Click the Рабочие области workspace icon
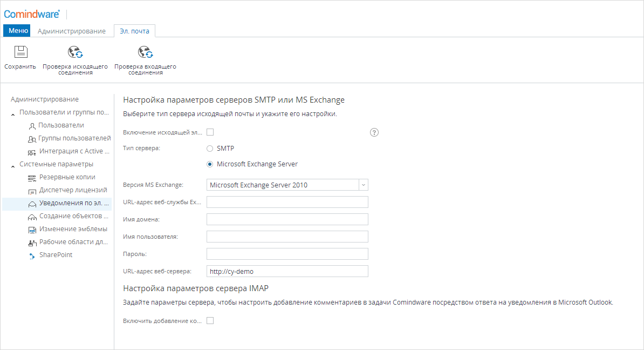 coord(32,243)
